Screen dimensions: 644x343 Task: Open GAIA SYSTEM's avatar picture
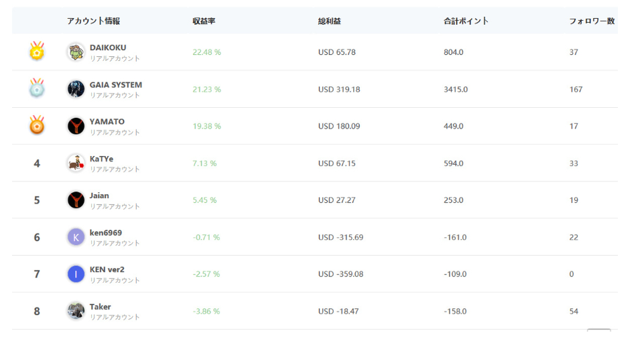[76, 89]
